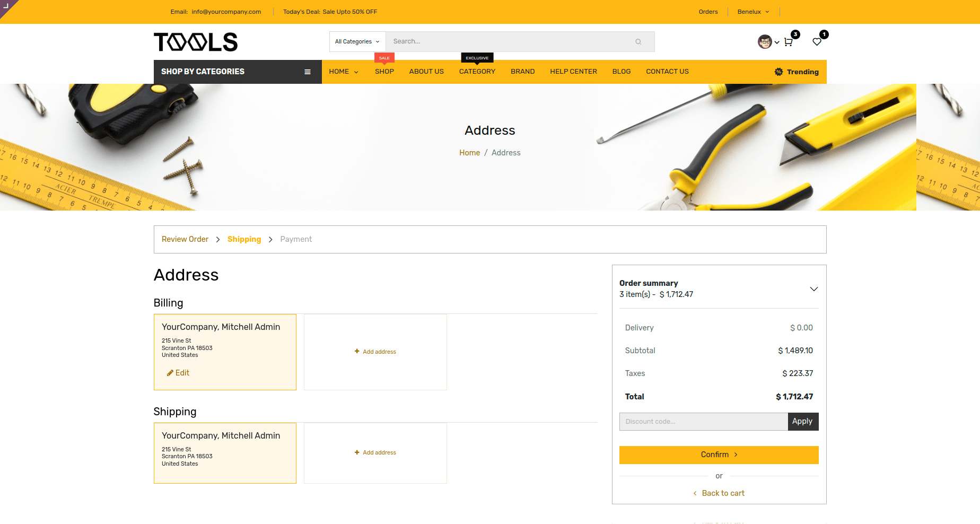Click the Orders link in top bar
Viewport: 980px width, 524px height.
708,12
